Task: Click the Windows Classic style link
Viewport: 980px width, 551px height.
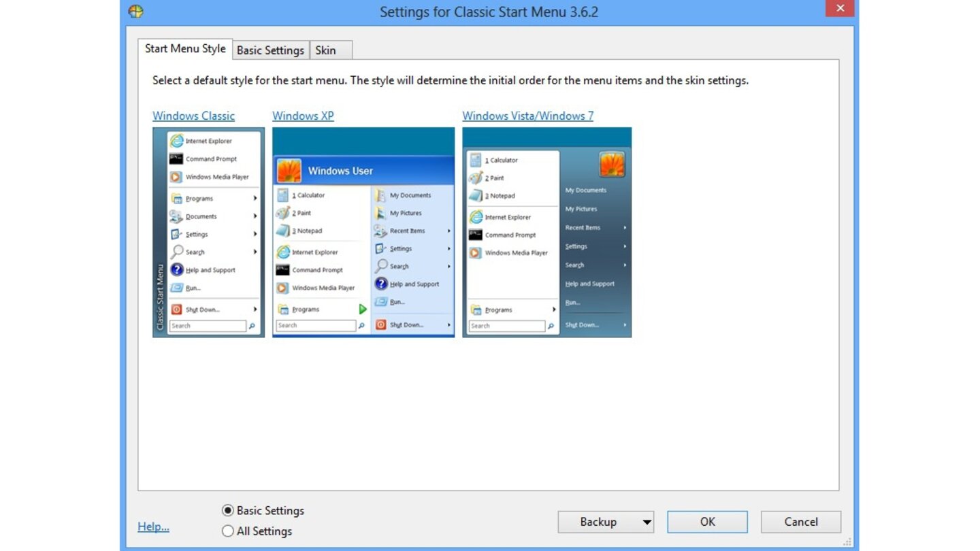Action: pyautogui.click(x=193, y=116)
